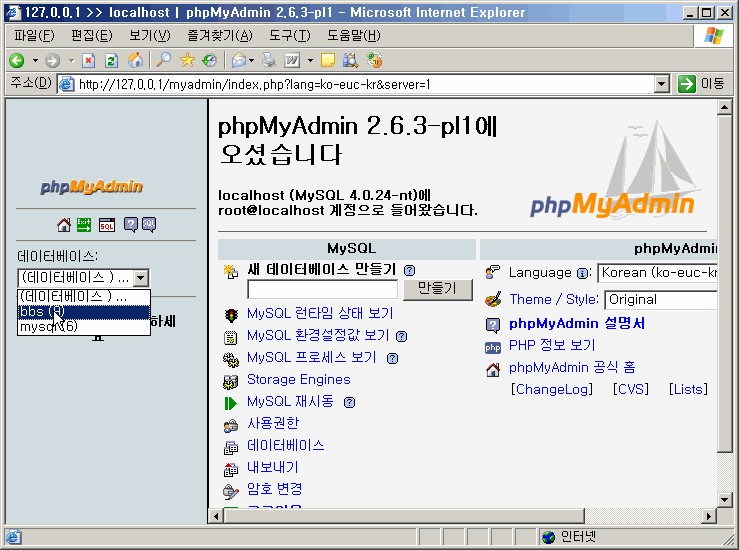The width and height of the screenshot is (739, 550).
Task: Open the 도움말(H) menu
Action: pyautogui.click(x=353, y=35)
